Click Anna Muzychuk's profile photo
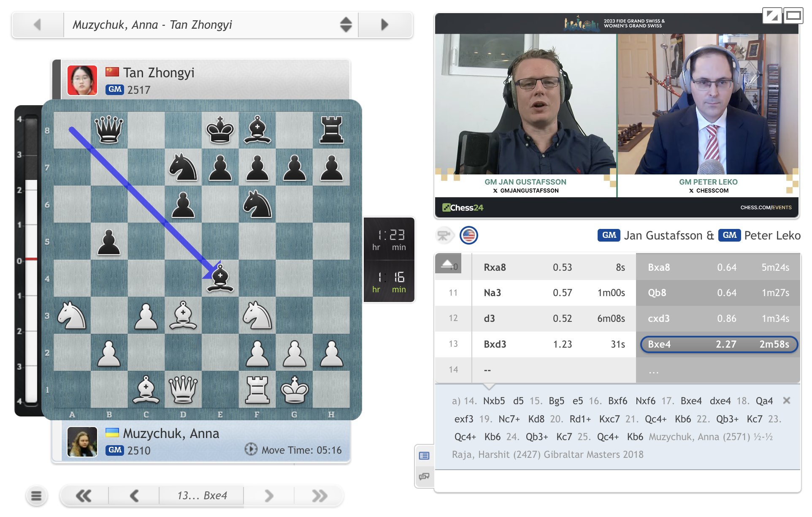 (x=82, y=441)
